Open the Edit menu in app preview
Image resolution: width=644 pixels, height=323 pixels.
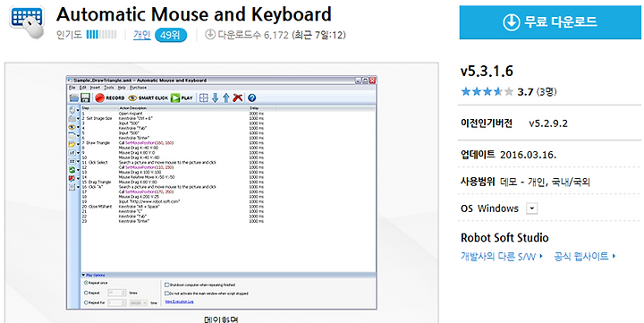82,88
